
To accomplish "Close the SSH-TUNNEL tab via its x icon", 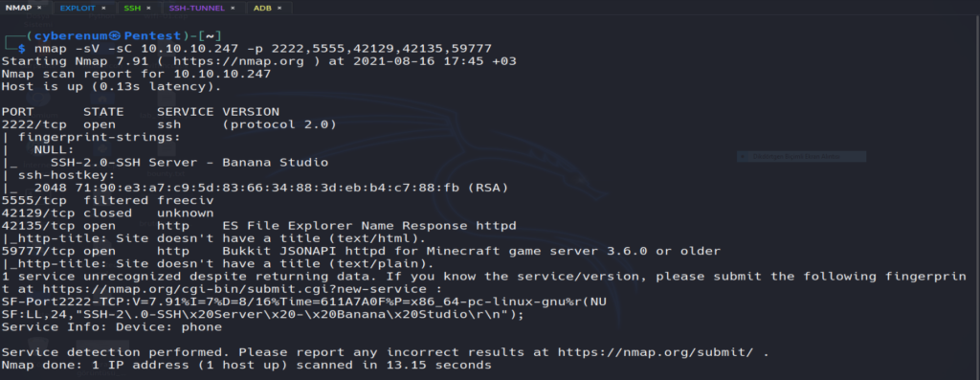I will click(x=232, y=8).
